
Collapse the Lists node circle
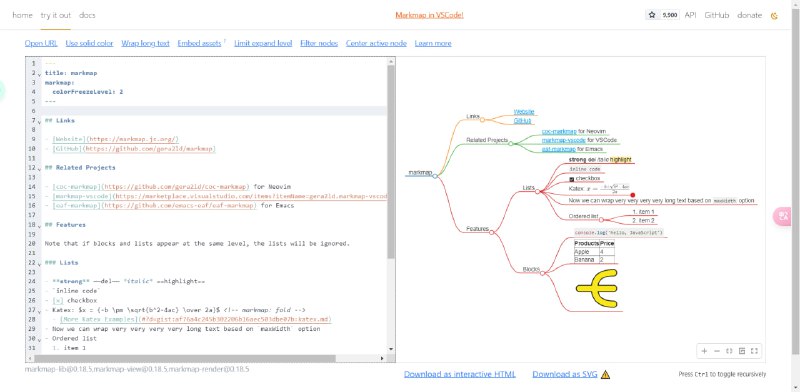click(x=537, y=191)
